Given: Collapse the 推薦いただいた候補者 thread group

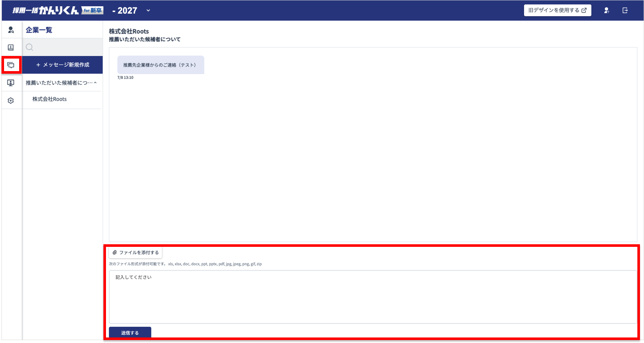Looking at the screenshot, I should [x=95, y=83].
